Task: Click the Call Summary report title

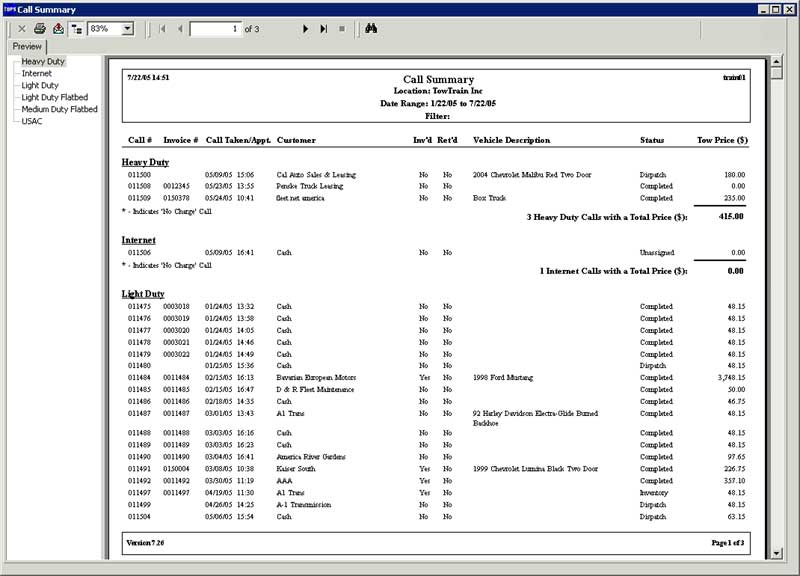Action: tap(438, 80)
